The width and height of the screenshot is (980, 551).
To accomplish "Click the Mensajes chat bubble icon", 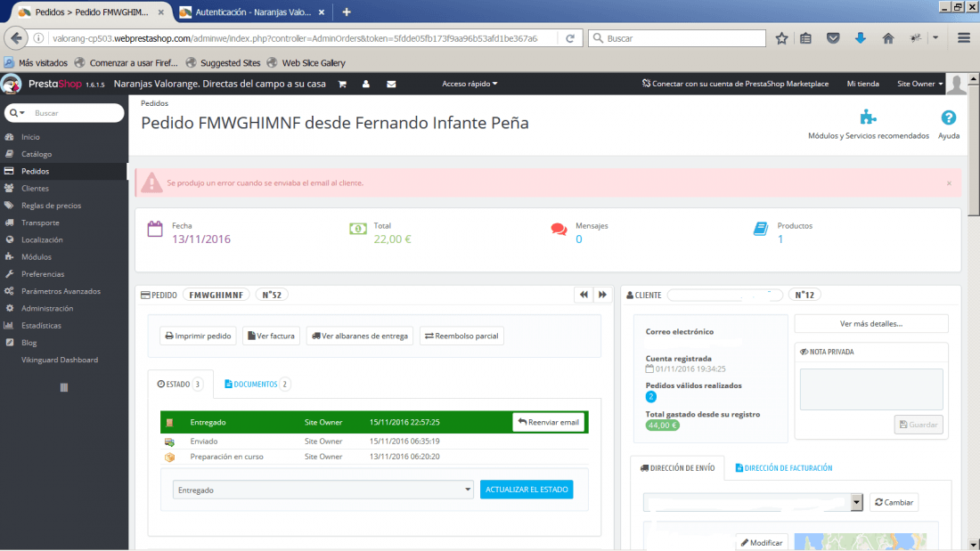I will click(x=559, y=230).
